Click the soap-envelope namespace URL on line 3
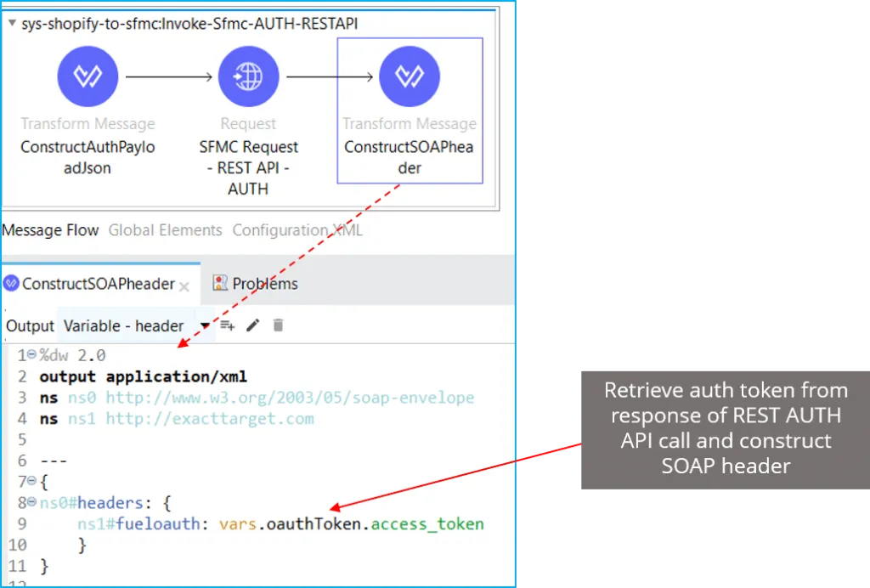The image size is (870, 588). [x=290, y=398]
